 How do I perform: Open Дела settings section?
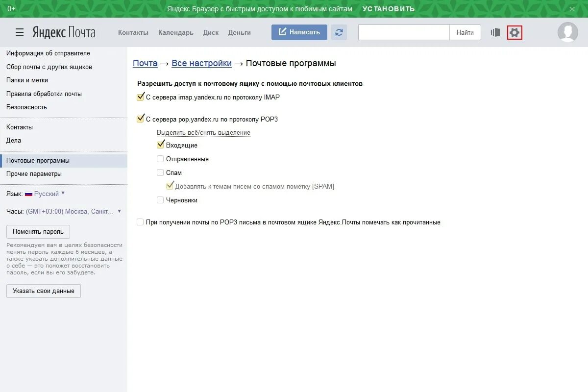tap(14, 140)
